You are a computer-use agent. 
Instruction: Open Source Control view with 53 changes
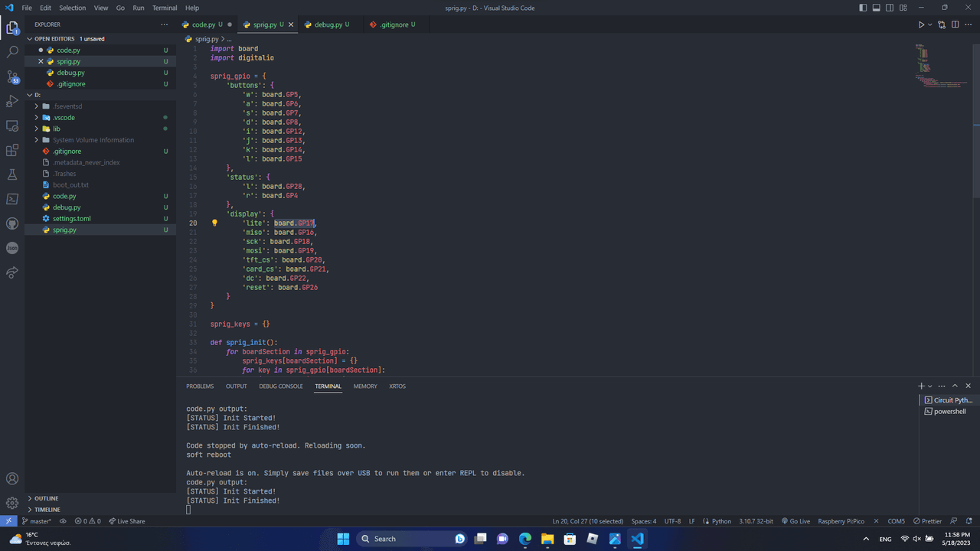12,77
